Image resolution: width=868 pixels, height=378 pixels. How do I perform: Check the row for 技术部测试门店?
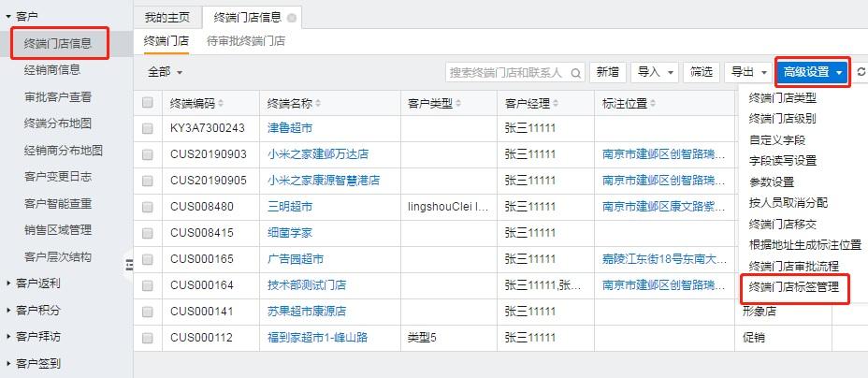(147, 285)
